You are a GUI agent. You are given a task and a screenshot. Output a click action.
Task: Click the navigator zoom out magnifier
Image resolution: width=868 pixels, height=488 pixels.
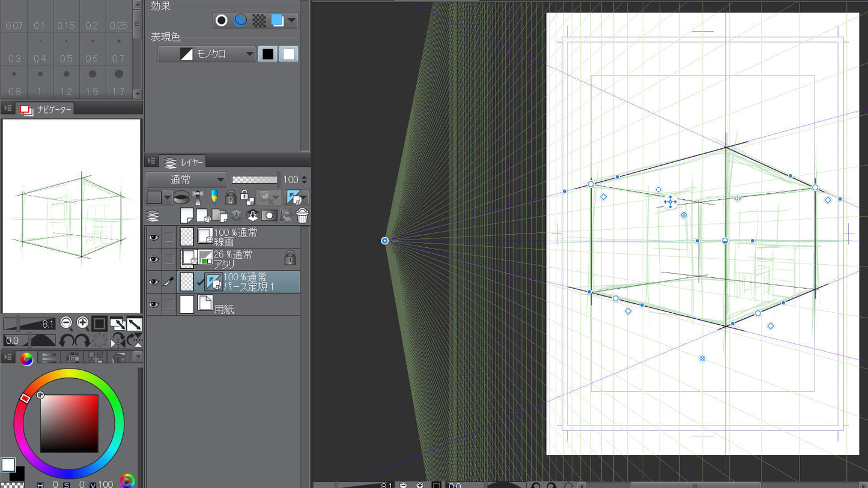(x=67, y=324)
